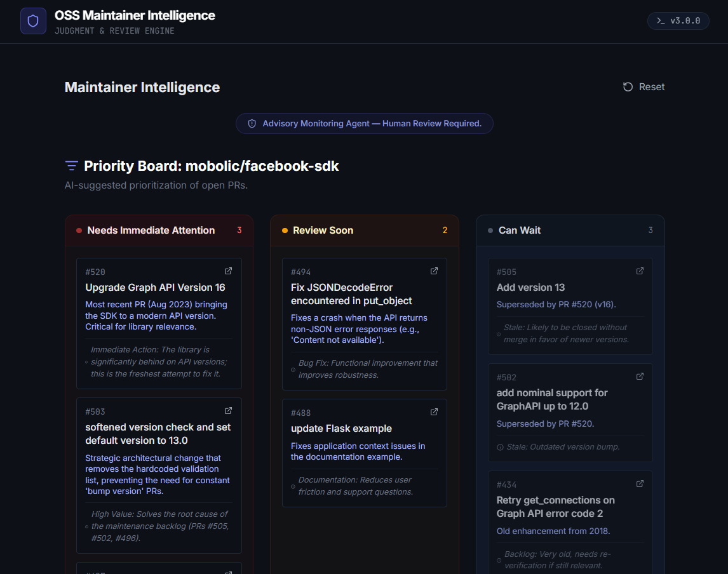Click the update Flask example card title

[341, 429]
